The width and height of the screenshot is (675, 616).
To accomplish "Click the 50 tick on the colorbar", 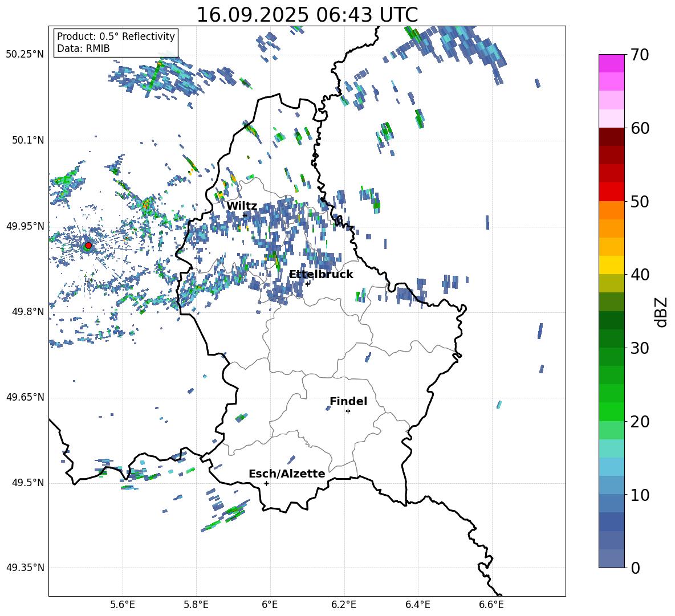I will pos(640,201).
